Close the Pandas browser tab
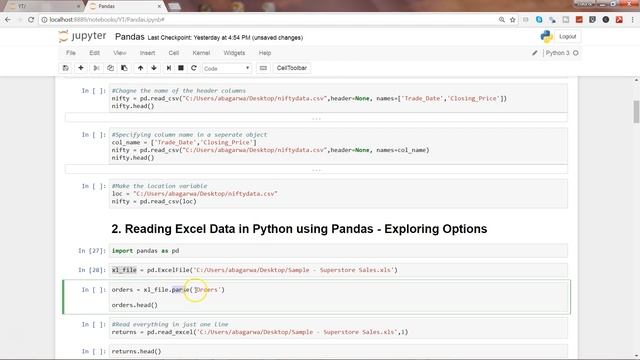Image resolution: width=640 pixels, height=360 pixels. point(159,6)
